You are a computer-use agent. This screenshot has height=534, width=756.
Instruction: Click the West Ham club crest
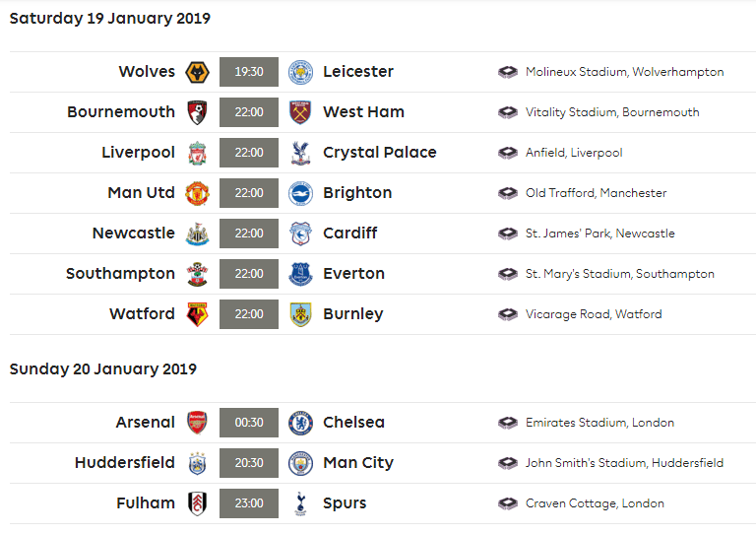[x=300, y=112]
